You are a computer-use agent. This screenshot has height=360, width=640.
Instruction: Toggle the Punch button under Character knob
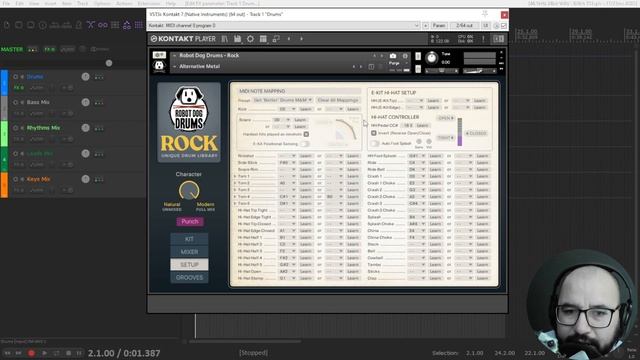pos(190,222)
